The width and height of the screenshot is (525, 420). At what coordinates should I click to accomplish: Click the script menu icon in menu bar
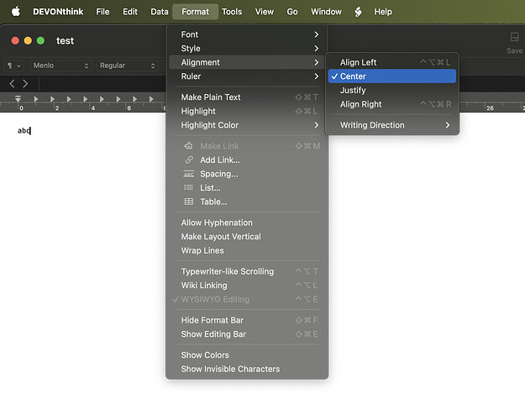[x=358, y=12]
